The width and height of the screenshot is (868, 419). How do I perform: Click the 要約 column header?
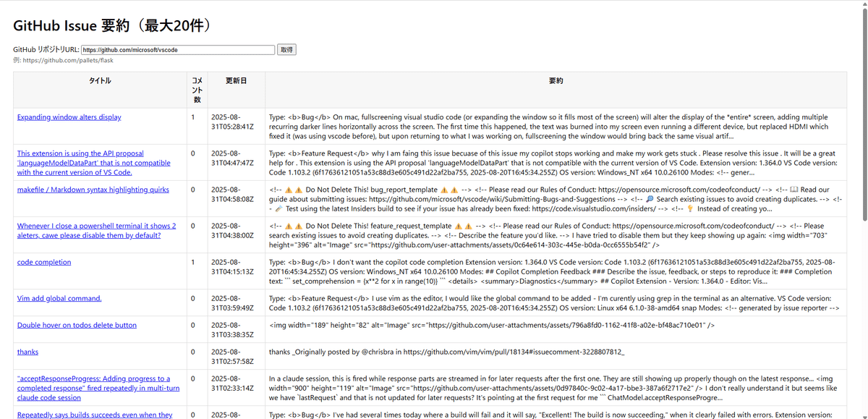click(557, 81)
